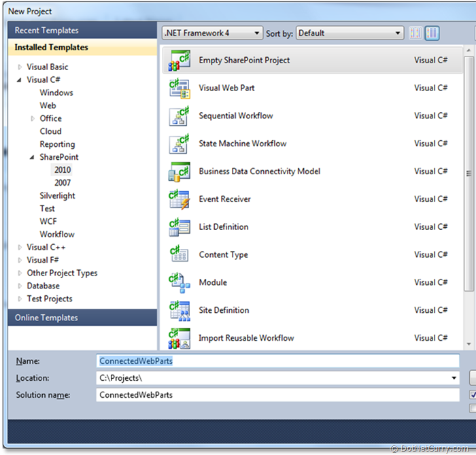Expand the Test Projects node arrow
This screenshot has height=455, width=476.
tap(20, 299)
